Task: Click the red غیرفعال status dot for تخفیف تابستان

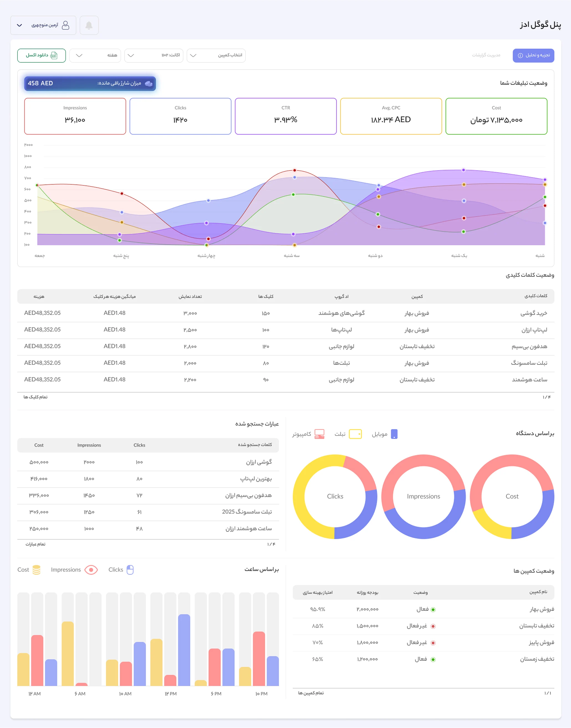Action: click(x=433, y=626)
